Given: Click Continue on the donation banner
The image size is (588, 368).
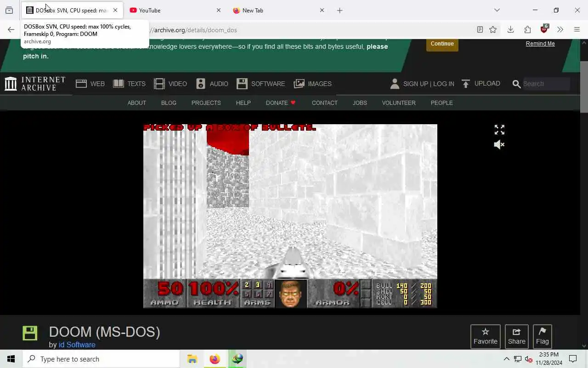Looking at the screenshot, I should (442, 44).
